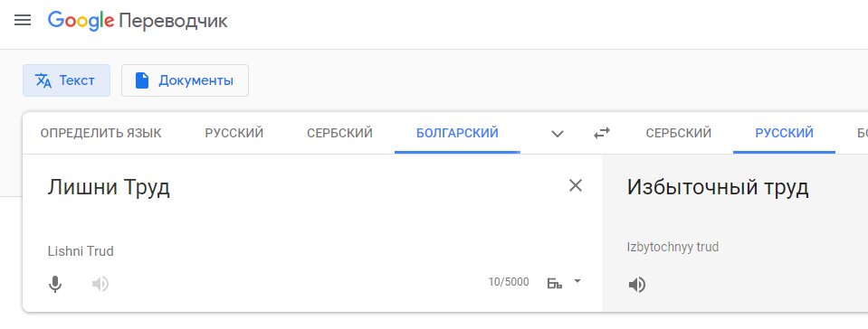Play the Russian translation audio
Image resolution: width=868 pixels, height=329 pixels.
(637, 285)
